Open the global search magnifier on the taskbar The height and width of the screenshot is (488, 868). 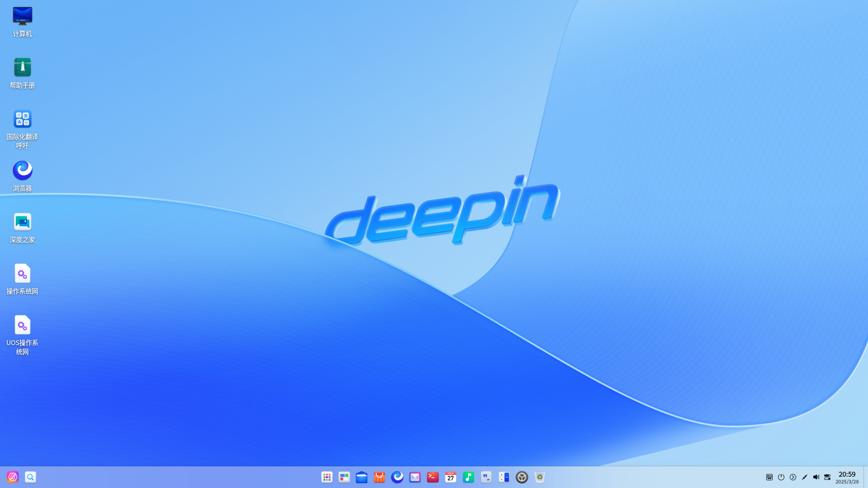pyautogui.click(x=30, y=477)
